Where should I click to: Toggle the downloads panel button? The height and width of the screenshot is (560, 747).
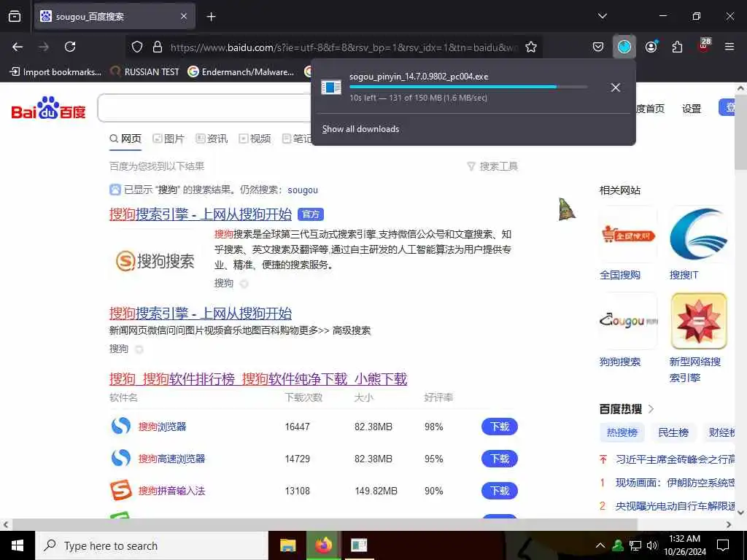pos(624,47)
